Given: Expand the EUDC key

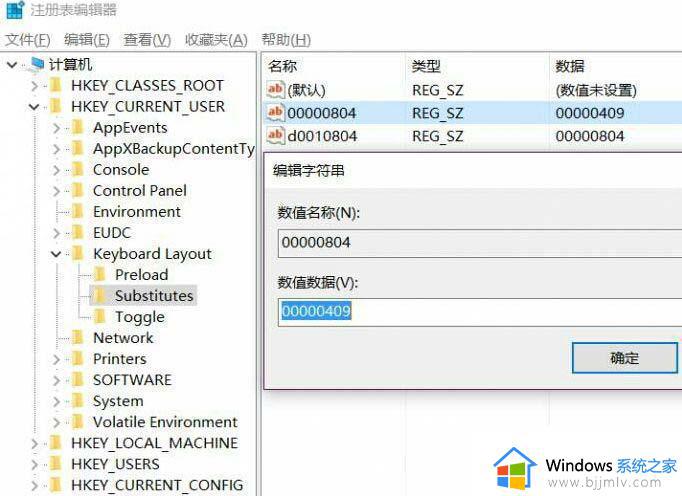Looking at the screenshot, I should point(56,233).
